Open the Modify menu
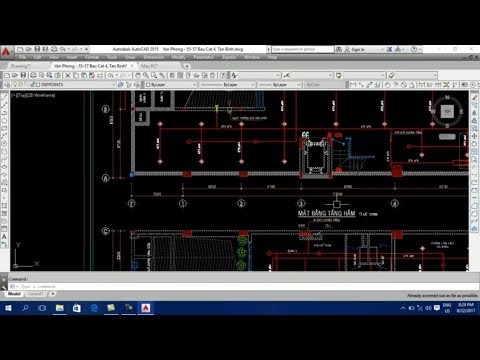Image resolution: width=480 pixels, height=360 pixels. tap(178, 57)
